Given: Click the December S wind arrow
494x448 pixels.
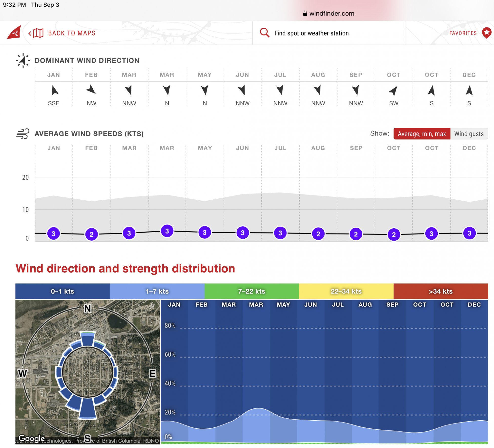Looking at the screenshot, I should tap(469, 90).
